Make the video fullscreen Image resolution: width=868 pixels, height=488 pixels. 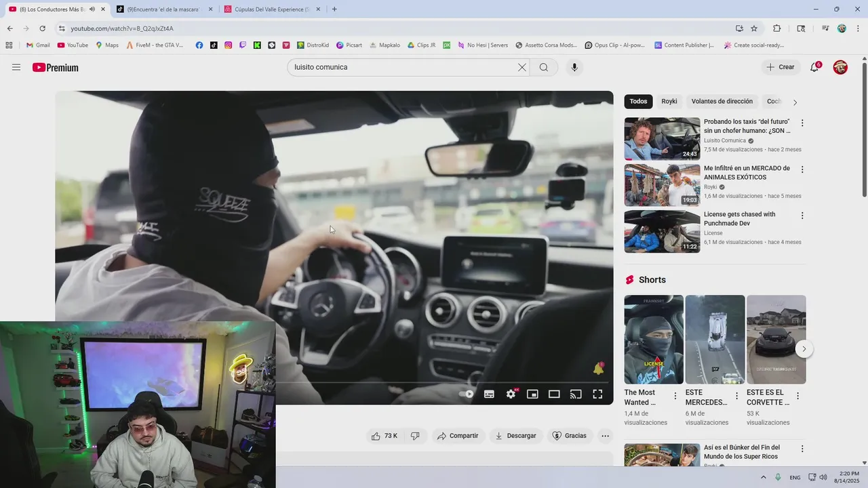(x=597, y=394)
